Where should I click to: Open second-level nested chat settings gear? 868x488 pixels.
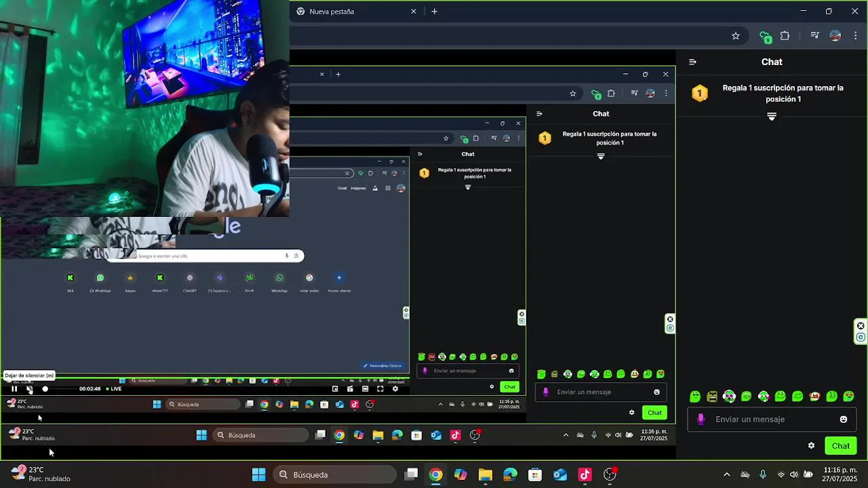[x=631, y=412]
